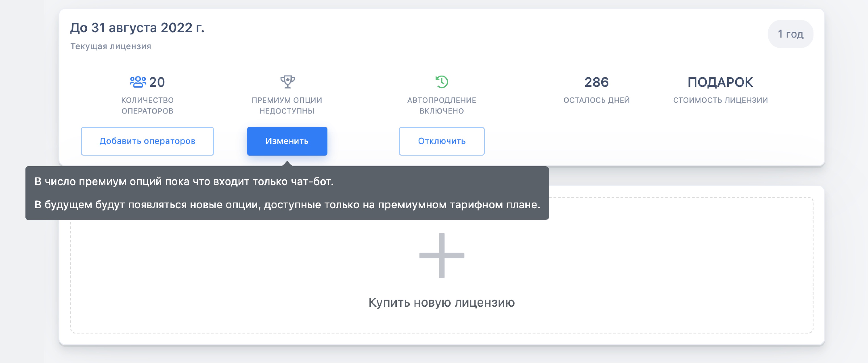
Task: Click the 286 days remaining value
Action: [596, 82]
